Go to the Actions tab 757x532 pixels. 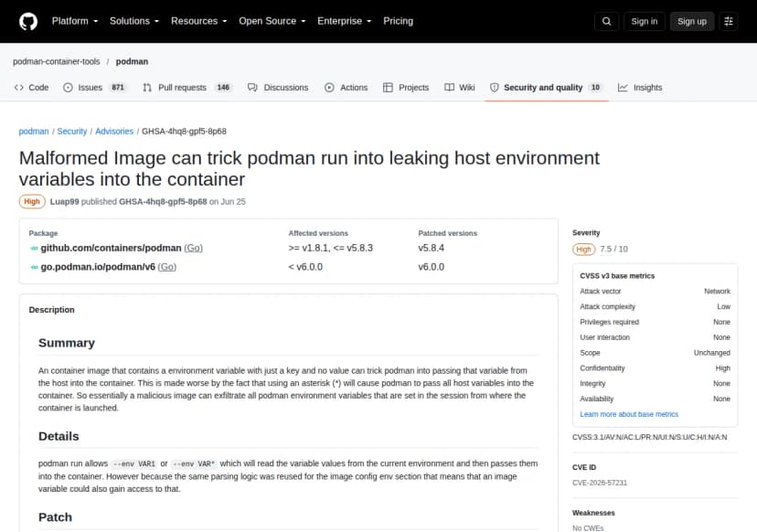347,88
